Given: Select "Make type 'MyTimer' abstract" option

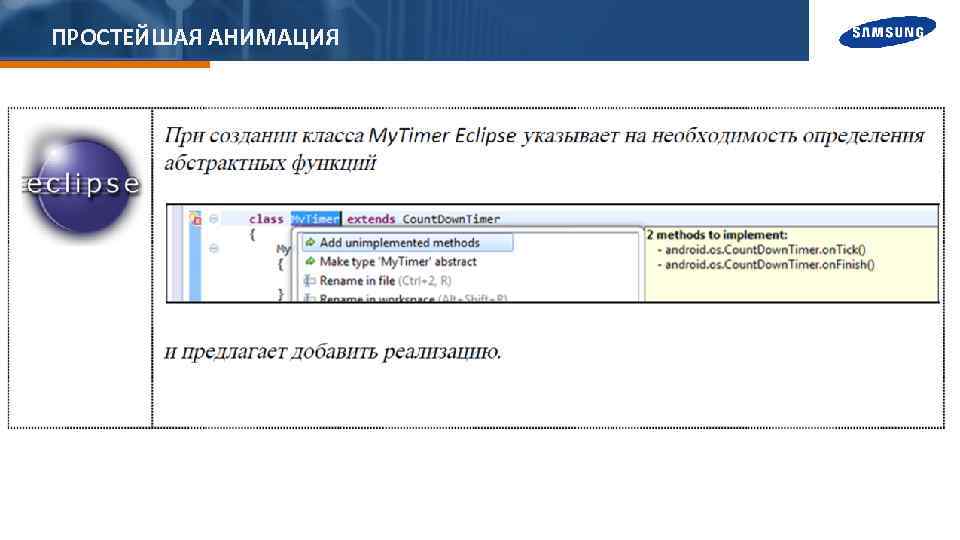Looking at the screenshot, I should pyautogui.click(x=398, y=262).
